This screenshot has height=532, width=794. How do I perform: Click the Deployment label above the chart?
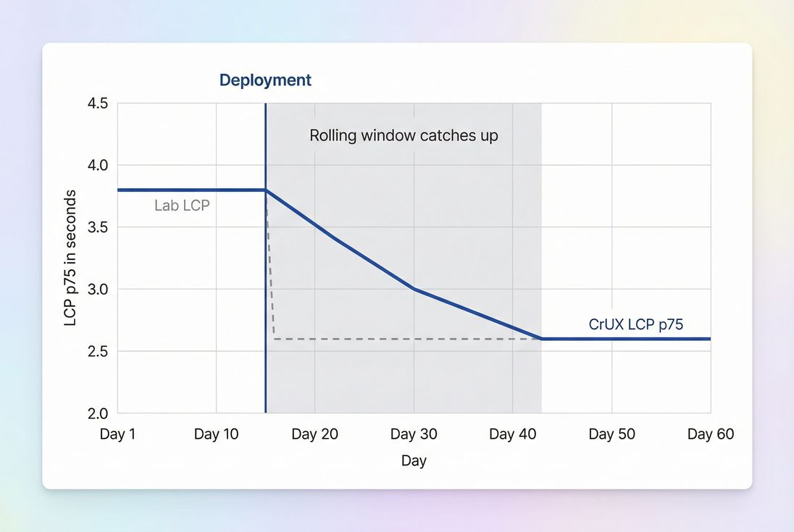click(x=265, y=80)
